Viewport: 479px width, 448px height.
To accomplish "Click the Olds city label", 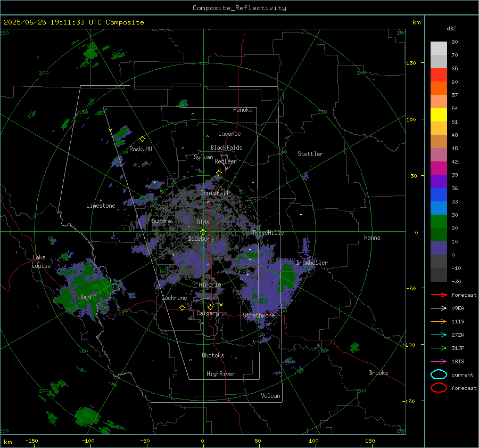I will [203, 222].
